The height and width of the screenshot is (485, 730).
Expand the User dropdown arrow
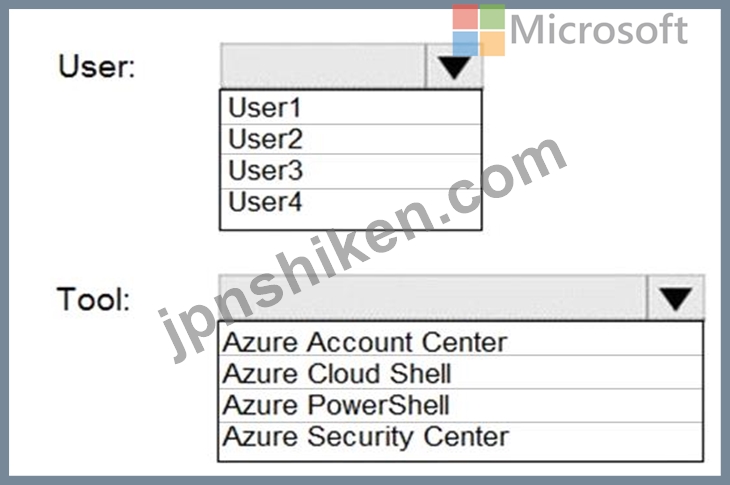click(x=454, y=67)
